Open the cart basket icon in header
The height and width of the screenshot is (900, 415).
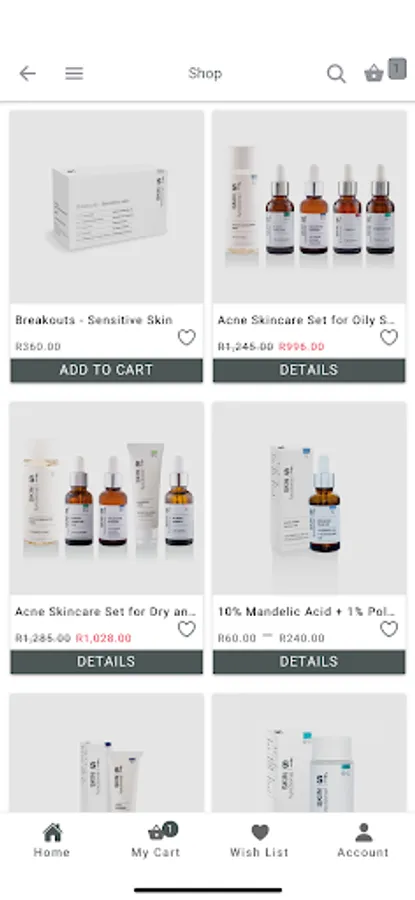click(374, 73)
